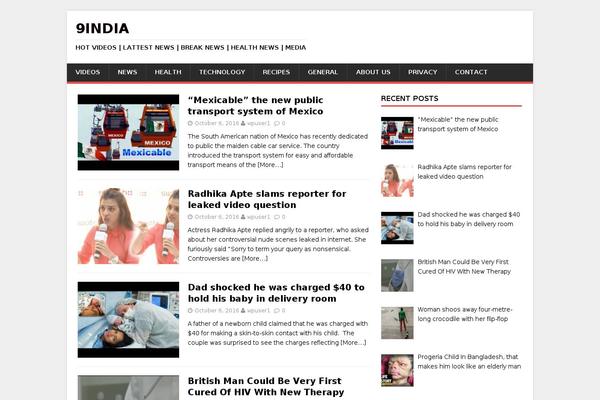Click the date text under Mexicable headline
The width and height of the screenshot is (600, 400).
[217, 123]
